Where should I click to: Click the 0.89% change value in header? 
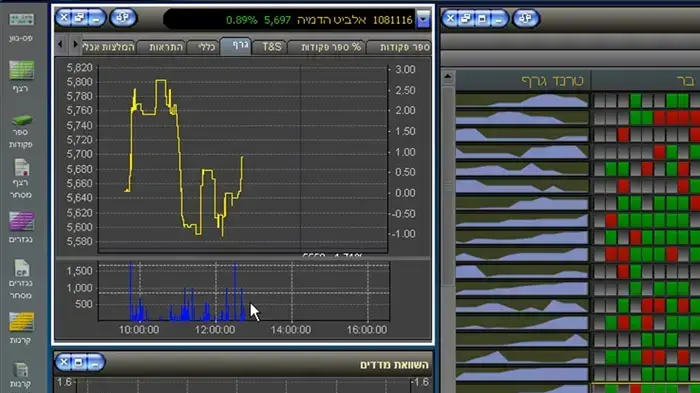point(242,20)
